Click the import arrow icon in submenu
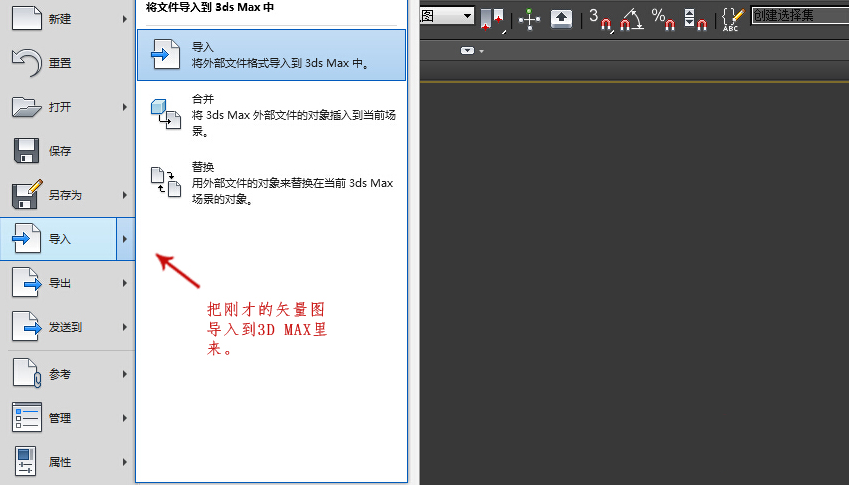The width and height of the screenshot is (849, 485). [x=166, y=54]
